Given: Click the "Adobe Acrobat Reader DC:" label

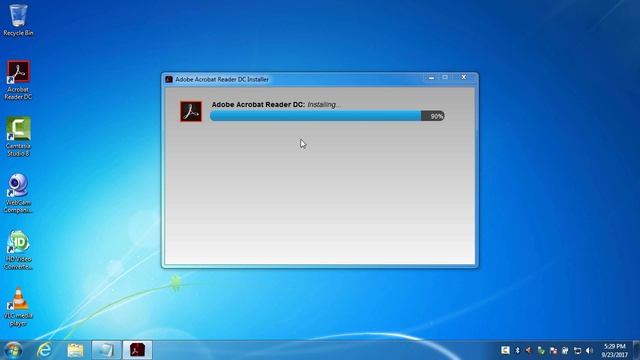Looking at the screenshot, I should click(258, 104).
